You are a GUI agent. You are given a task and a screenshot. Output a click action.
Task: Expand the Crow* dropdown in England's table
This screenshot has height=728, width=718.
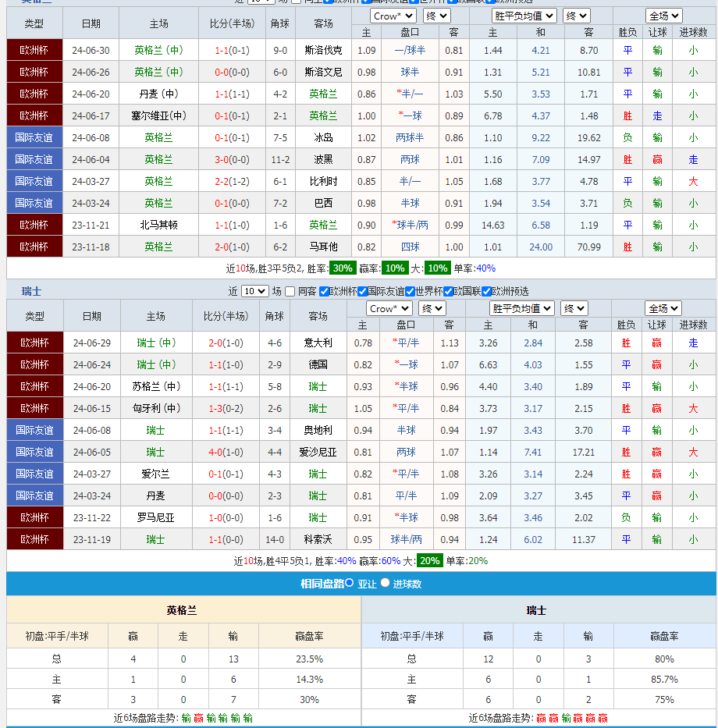(393, 16)
